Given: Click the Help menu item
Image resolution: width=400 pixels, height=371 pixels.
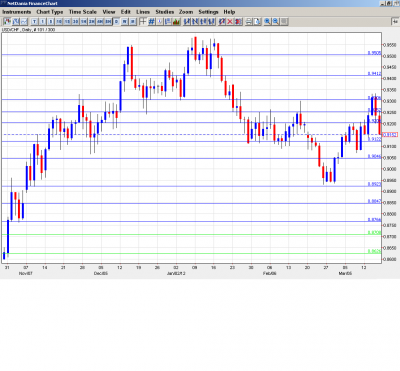Looking at the screenshot, I should 229,12.
